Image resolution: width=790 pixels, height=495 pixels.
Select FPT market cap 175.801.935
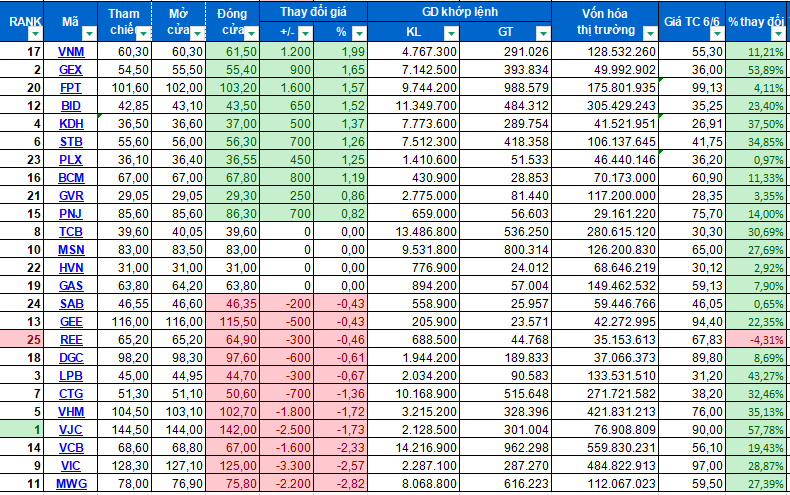(x=605, y=88)
